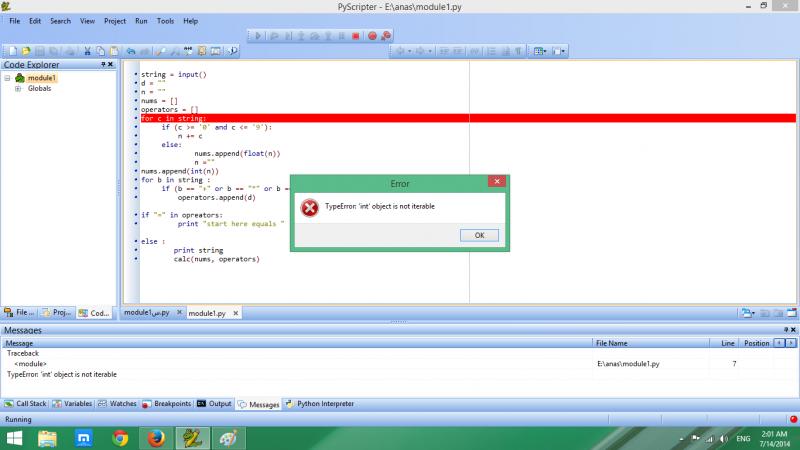
Task: Indent selected lines toolbar icon
Action: click(x=458, y=51)
